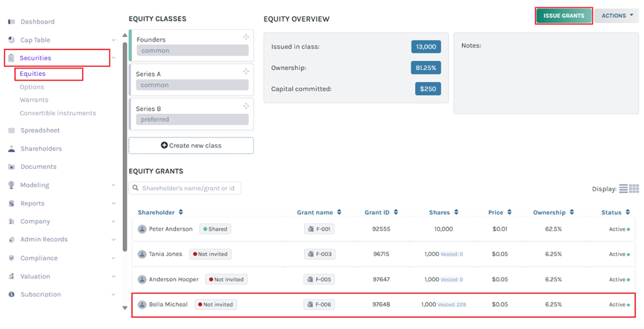Click Bella Micheal's avatar icon
Image resolution: width=644 pixels, height=329 pixels.
tap(142, 305)
